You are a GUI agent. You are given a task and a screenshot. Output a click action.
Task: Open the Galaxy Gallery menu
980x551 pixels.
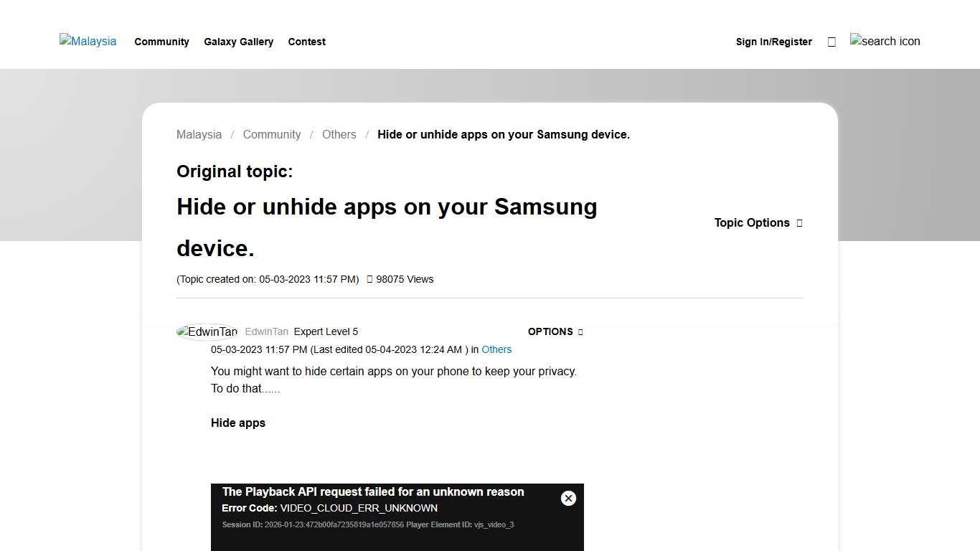click(x=238, y=42)
